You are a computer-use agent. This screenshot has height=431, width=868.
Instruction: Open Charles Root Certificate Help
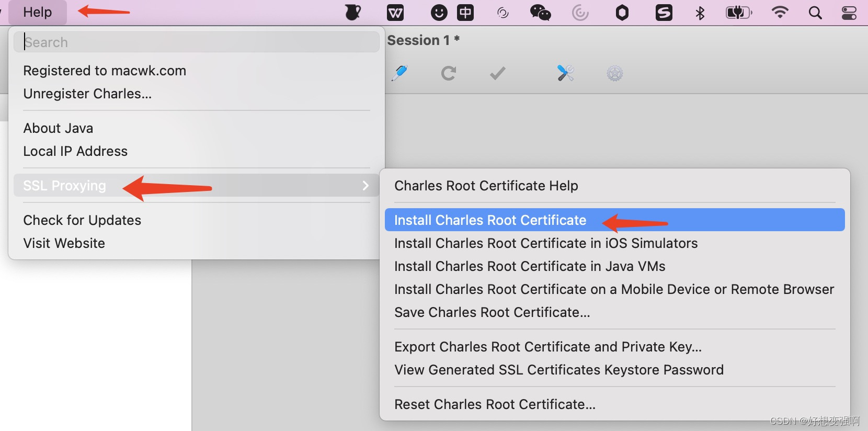[486, 186]
